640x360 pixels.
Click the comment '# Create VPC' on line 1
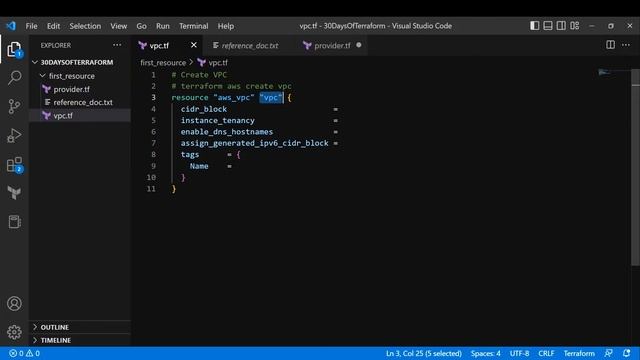[199, 75]
